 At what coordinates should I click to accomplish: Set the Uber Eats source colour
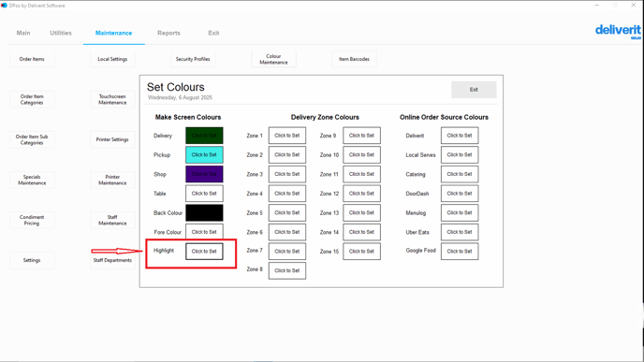pyautogui.click(x=460, y=232)
